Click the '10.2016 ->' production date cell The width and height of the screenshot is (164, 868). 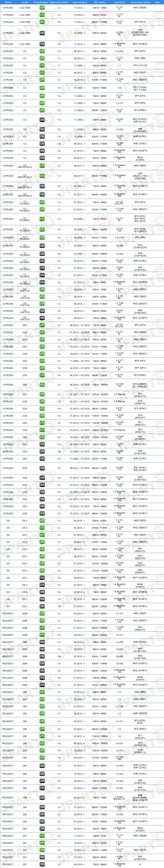80,238
